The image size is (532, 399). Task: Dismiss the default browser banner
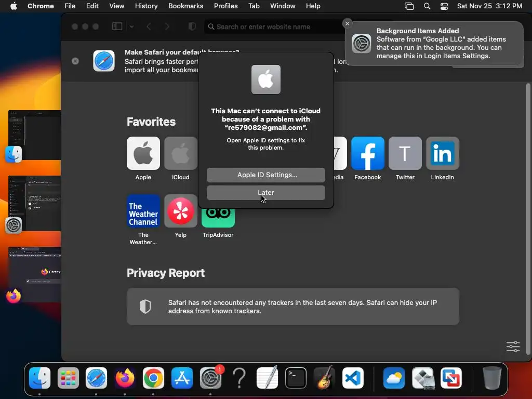pyautogui.click(x=75, y=61)
